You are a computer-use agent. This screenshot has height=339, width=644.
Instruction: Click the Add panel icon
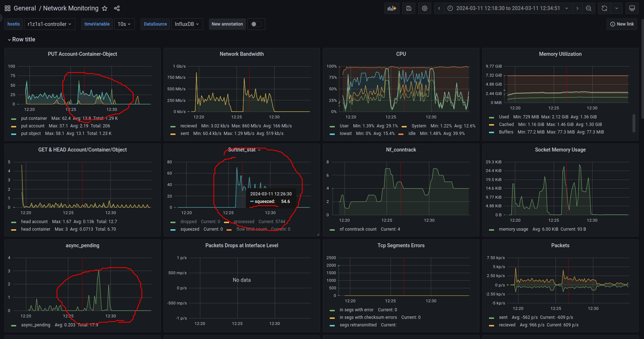[x=392, y=8]
